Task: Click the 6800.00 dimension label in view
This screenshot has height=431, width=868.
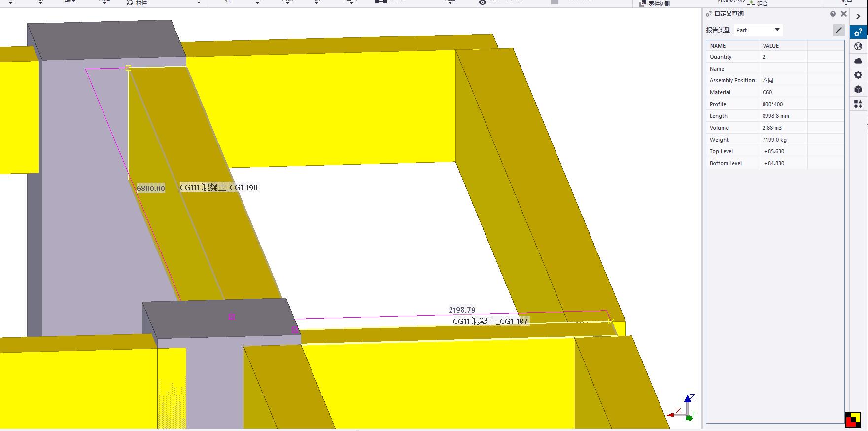Action: coord(151,188)
